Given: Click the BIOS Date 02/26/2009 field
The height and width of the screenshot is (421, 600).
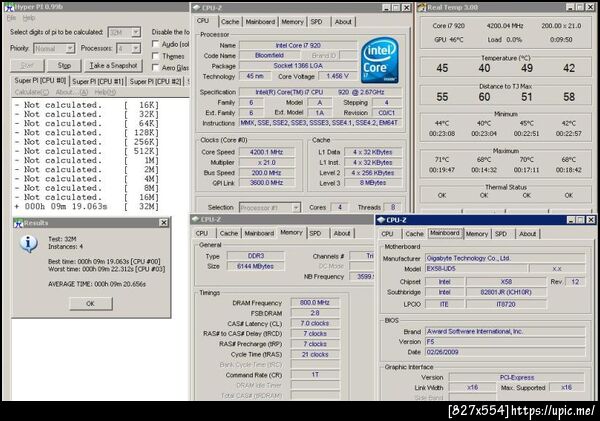Looking at the screenshot, I should pyautogui.click(x=505, y=352).
